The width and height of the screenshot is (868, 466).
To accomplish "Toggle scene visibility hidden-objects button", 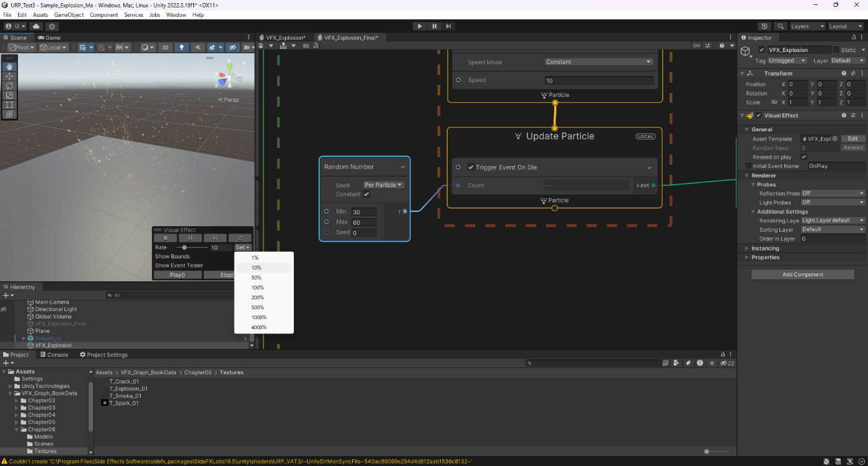I will pos(232,47).
